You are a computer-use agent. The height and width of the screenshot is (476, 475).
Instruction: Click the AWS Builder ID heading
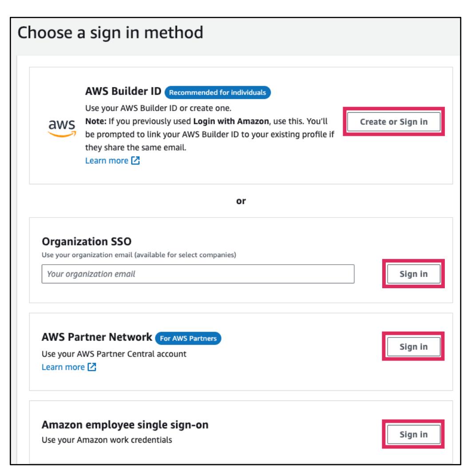click(x=123, y=92)
